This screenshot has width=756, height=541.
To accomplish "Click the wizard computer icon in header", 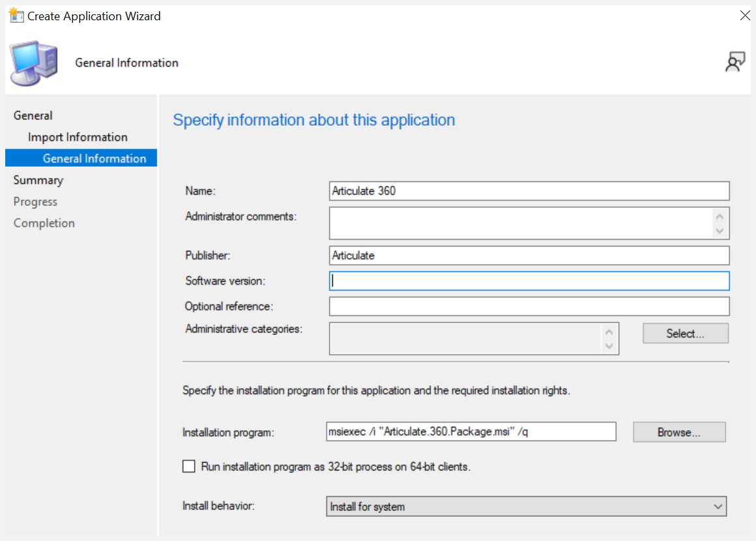I will tap(35, 63).
